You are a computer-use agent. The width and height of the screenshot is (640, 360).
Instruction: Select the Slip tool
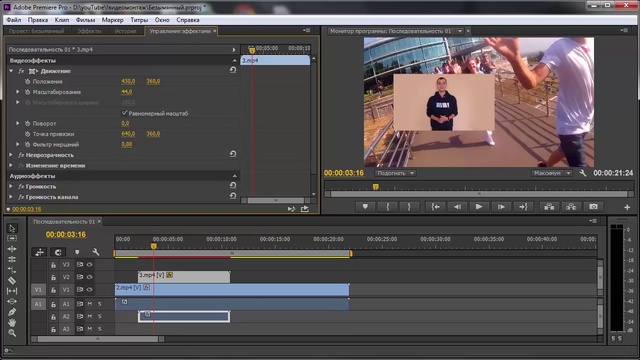click(12, 291)
